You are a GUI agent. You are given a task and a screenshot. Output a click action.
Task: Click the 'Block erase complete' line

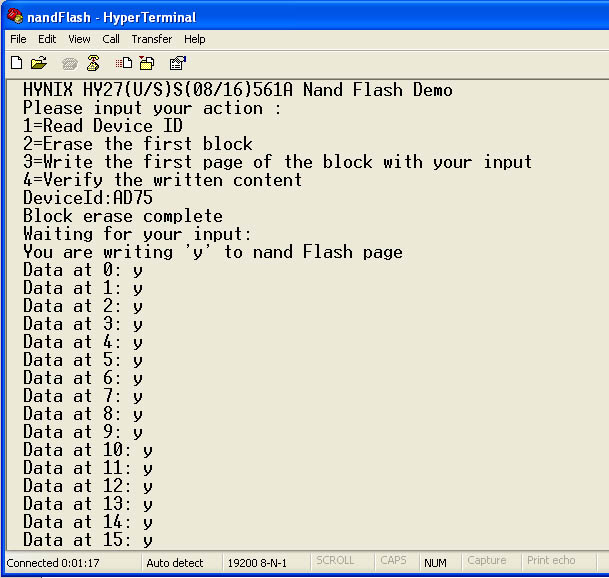123,216
